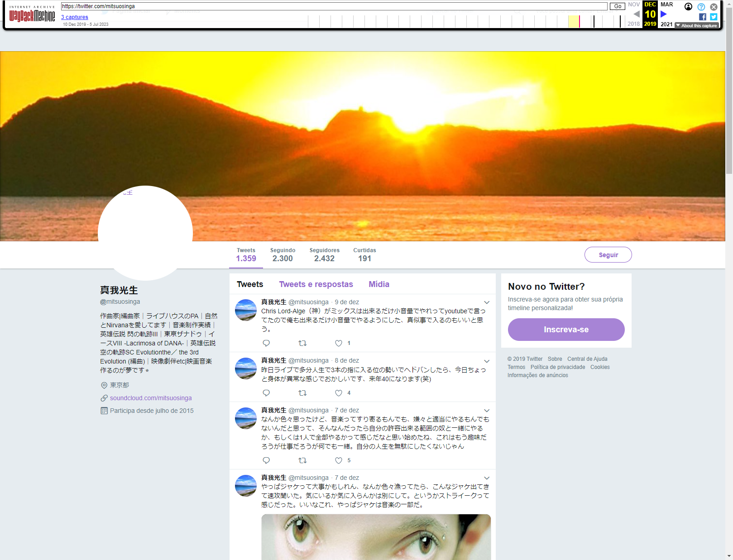The image size is (733, 560).
Task: Click Participa desde julho de 2015 text
Action: [152, 411]
